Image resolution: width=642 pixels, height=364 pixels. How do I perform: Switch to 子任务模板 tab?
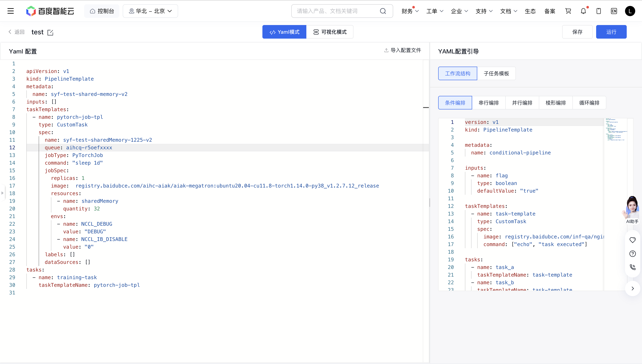click(x=496, y=73)
